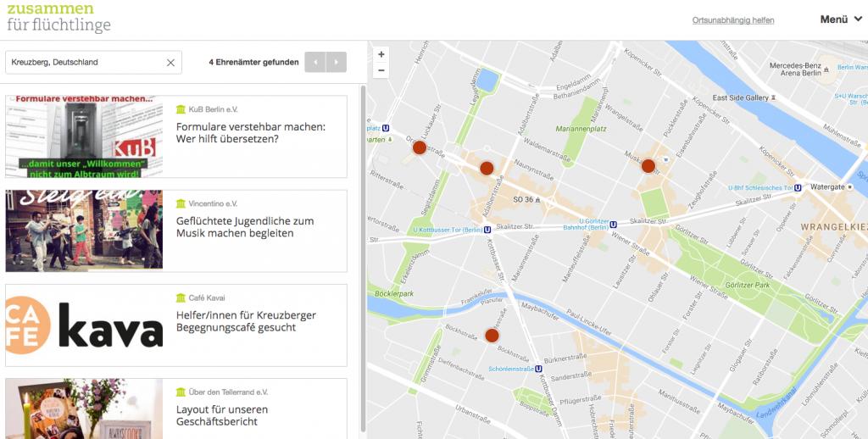Click the map marker near Oranienstraße west
Image resolution: width=868 pixels, height=439 pixels.
(x=419, y=147)
